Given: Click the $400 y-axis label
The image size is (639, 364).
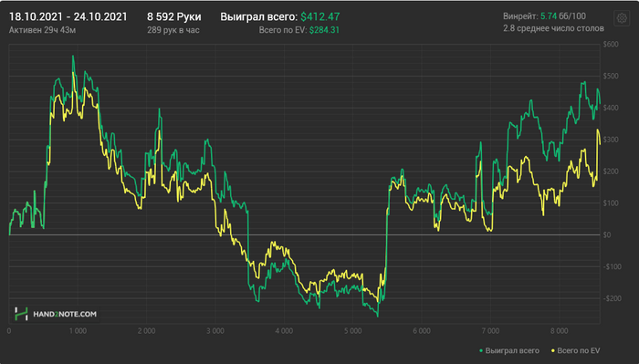Looking at the screenshot, I should point(611,108).
